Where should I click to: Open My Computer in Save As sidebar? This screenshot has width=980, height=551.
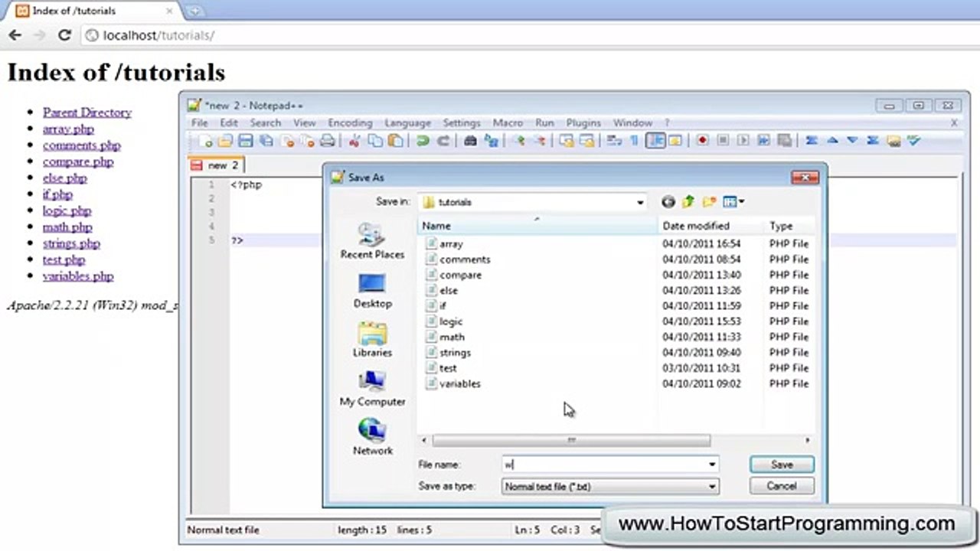373,389
